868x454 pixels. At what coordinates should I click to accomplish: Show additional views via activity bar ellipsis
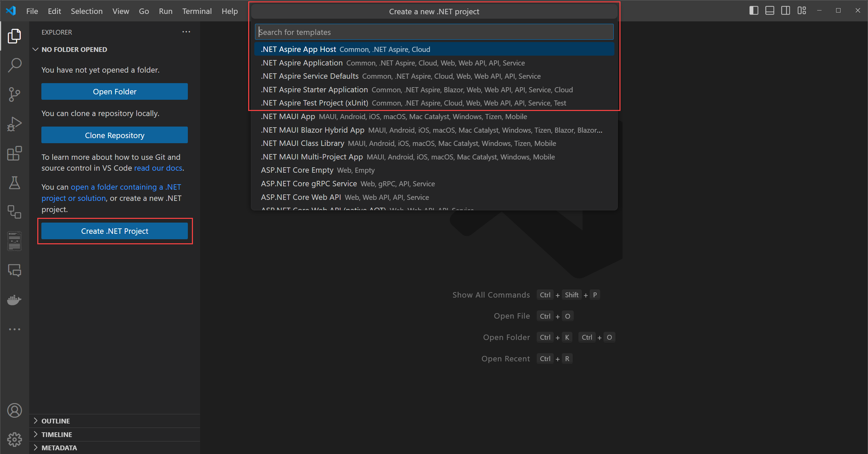tap(14, 329)
